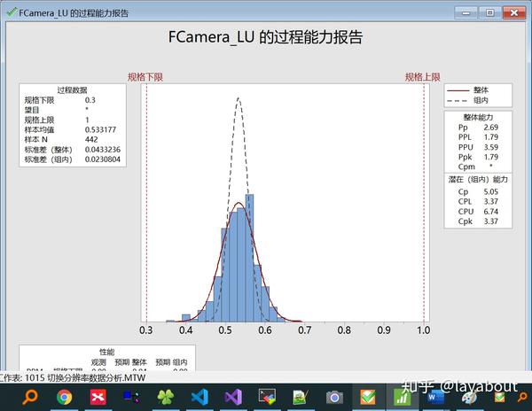This screenshot has width=532, height=411.
Task: Click the '观测' column header
Action: click(x=98, y=362)
